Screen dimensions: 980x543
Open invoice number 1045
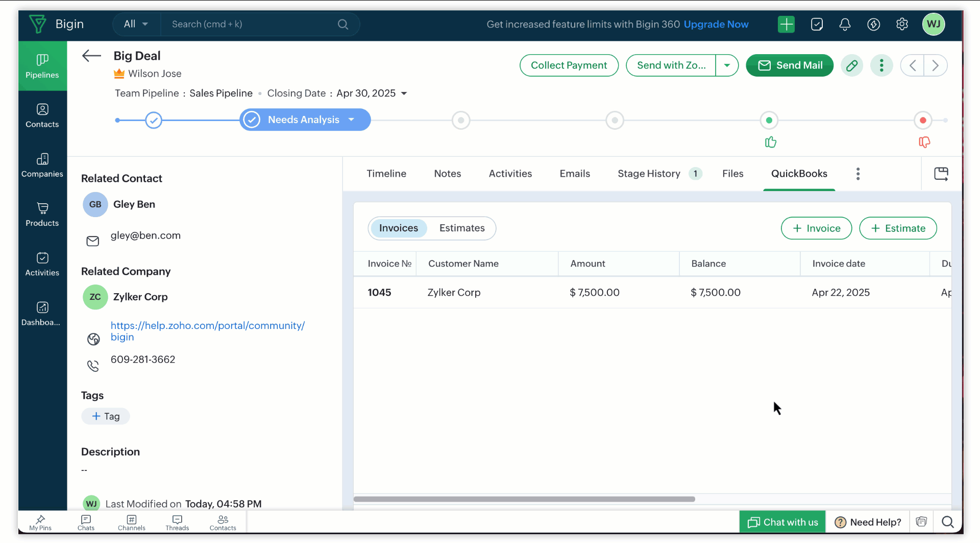click(379, 293)
